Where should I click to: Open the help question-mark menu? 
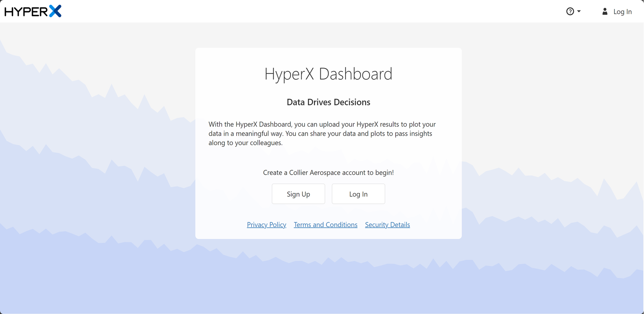(x=573, y=12)
